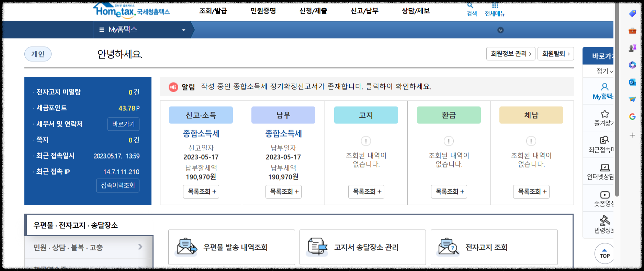The image size is (644, 271).
Task: Click the 회원정보 관리 button
Action: 511,54
